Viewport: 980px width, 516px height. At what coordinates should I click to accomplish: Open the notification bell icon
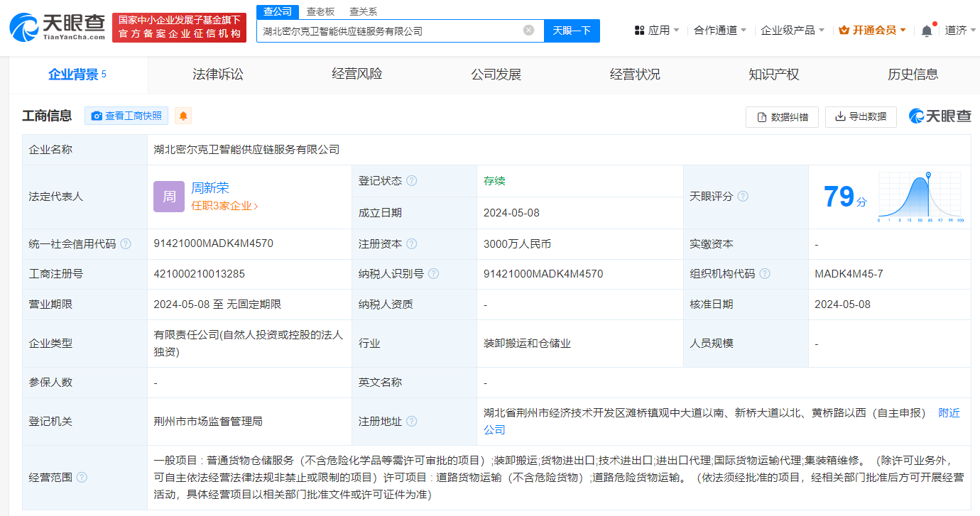[927, 31]
